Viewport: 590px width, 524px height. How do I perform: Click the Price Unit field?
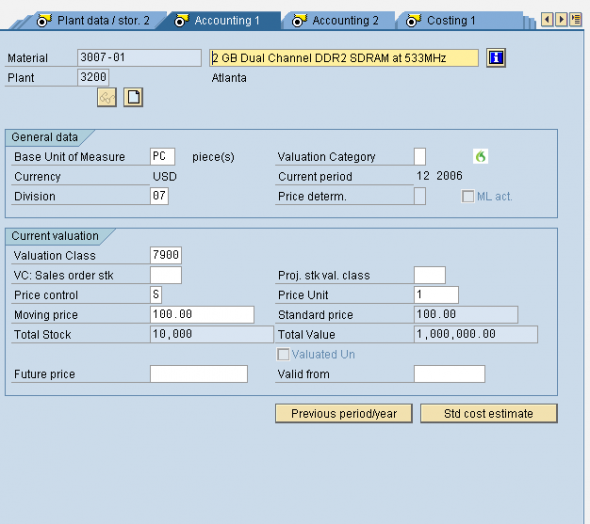point(436,295)
